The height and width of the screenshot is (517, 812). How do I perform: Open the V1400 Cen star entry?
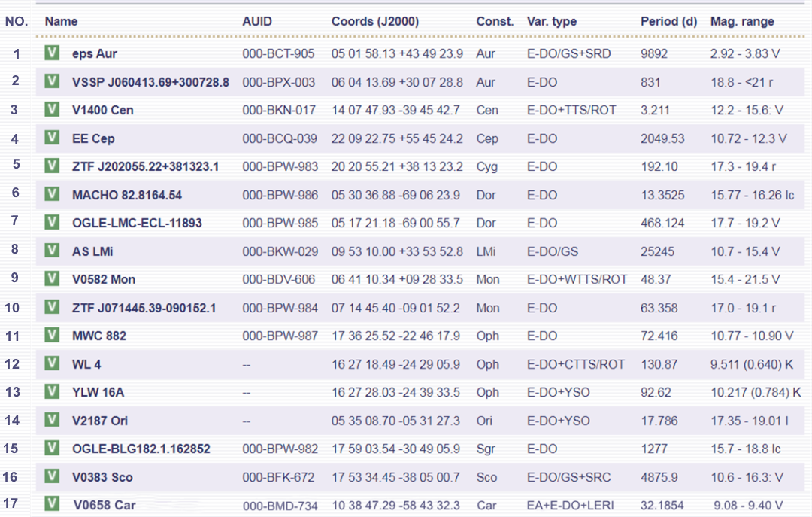(x=102, y=110)
